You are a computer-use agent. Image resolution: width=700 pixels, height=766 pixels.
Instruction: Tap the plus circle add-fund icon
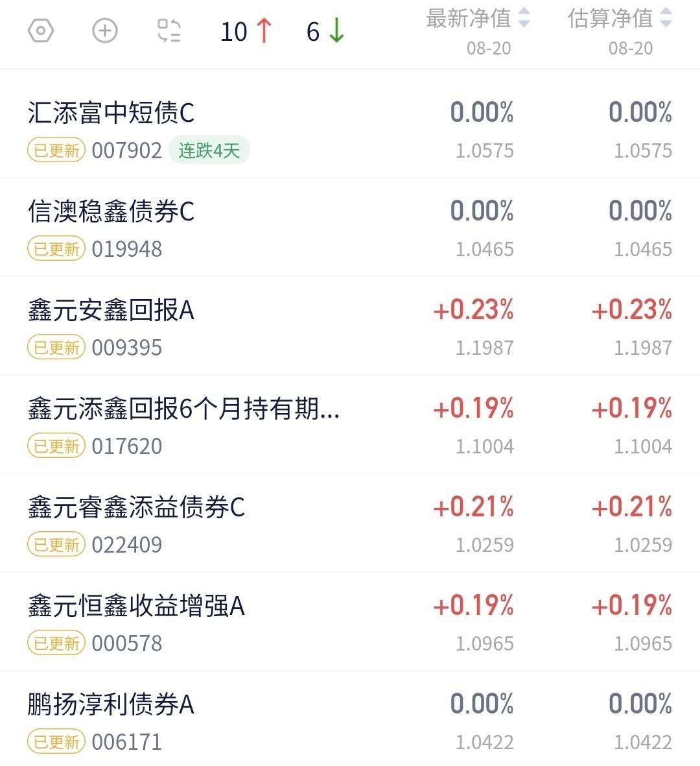105,30
